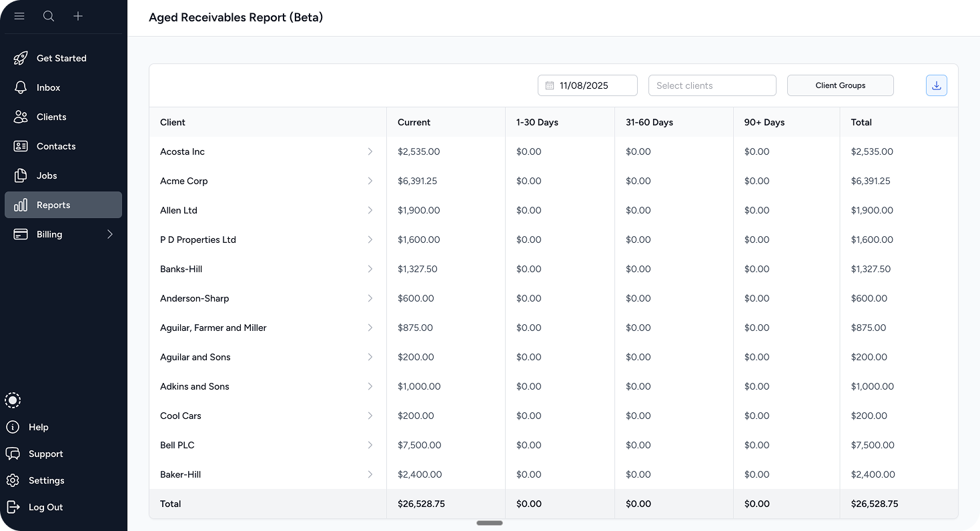Expand Anderson-Sharp row chevron
This screenshot has width=980, height=531.
pyautogui.click(x=370, y=298)
